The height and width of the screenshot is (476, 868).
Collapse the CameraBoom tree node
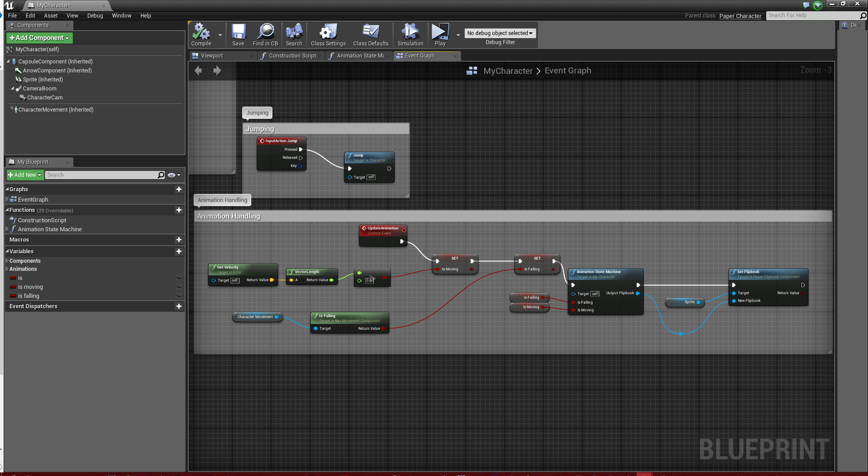coord(13,88)
